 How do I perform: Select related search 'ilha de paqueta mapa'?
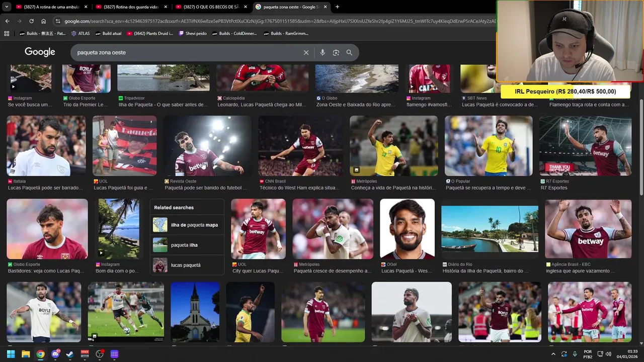(x=187, y=225)
